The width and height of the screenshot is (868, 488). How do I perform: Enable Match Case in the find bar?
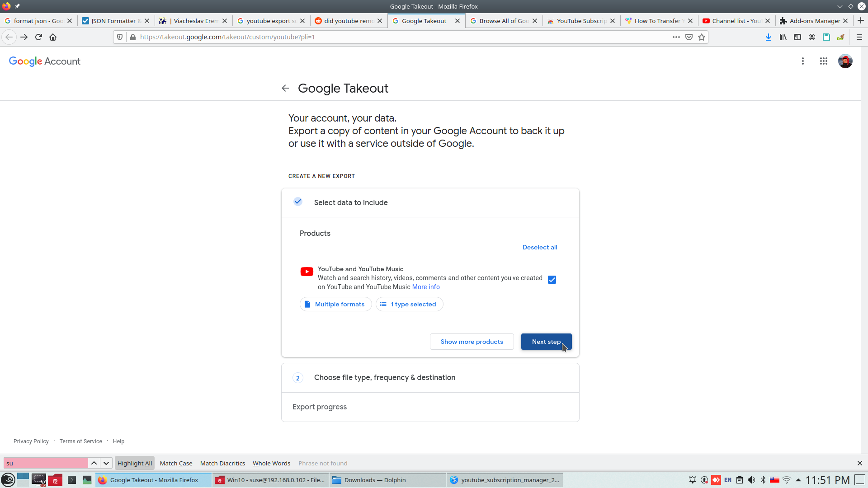click(176, 463)
